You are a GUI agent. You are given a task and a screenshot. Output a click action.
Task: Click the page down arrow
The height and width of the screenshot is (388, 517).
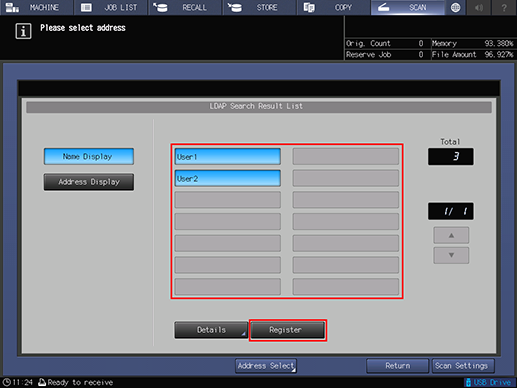coord(451,255)
